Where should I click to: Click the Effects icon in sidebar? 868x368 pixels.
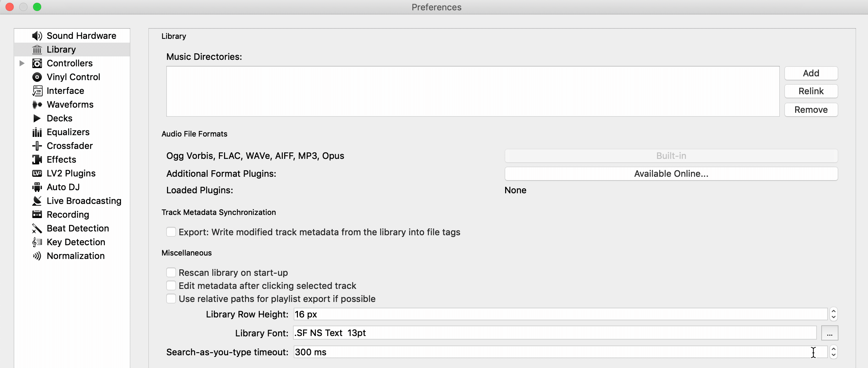37,160
